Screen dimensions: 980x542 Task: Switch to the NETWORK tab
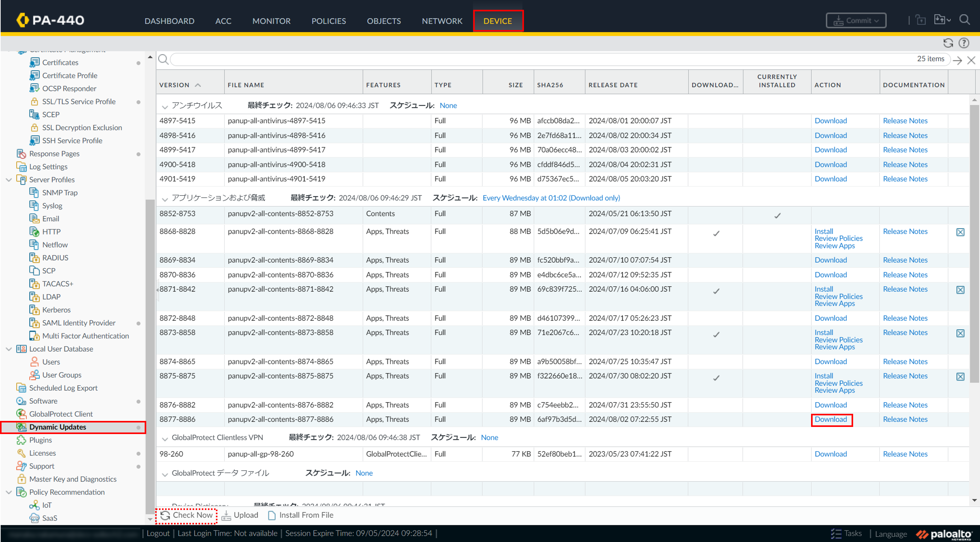click(x=442, y=21)
